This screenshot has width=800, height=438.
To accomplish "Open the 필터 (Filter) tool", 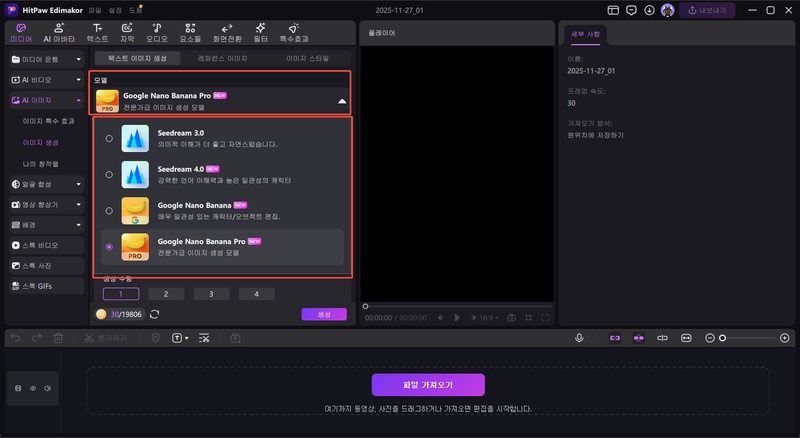I will coord(260,33).
